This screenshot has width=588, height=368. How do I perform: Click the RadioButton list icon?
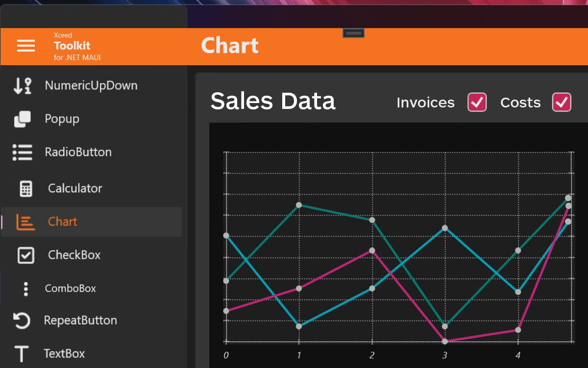23,152
